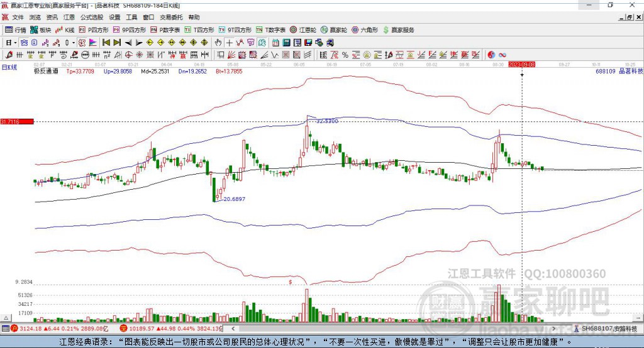Image resolution: width=644 pixels, height=348 pixels.
Task: Toggle the 极反 channel indicator button
Action: click(82, 43)
